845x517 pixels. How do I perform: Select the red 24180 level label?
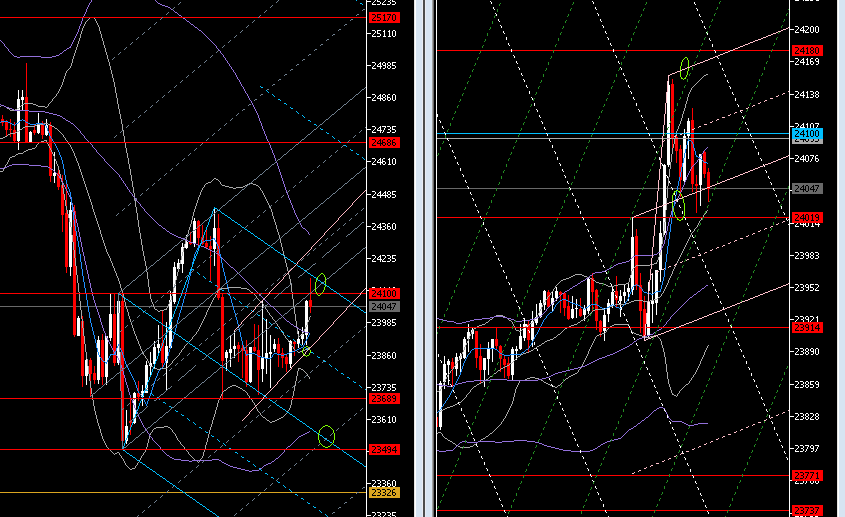click(807, 51)
